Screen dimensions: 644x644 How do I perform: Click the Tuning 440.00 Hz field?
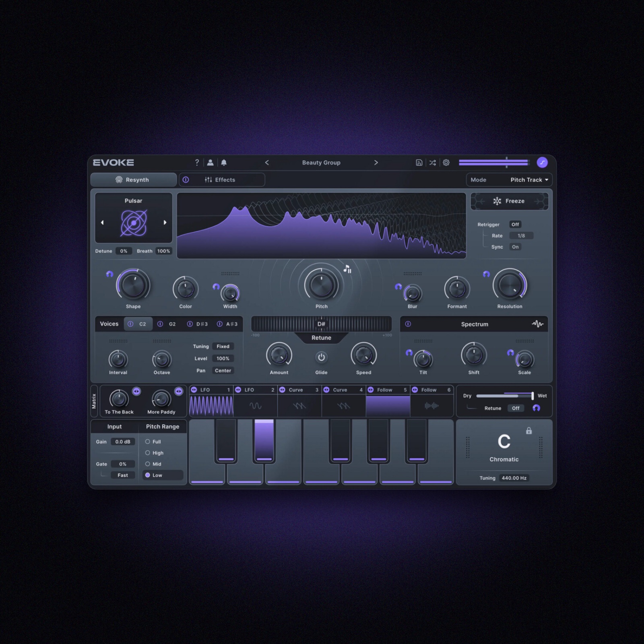[514, 478]
